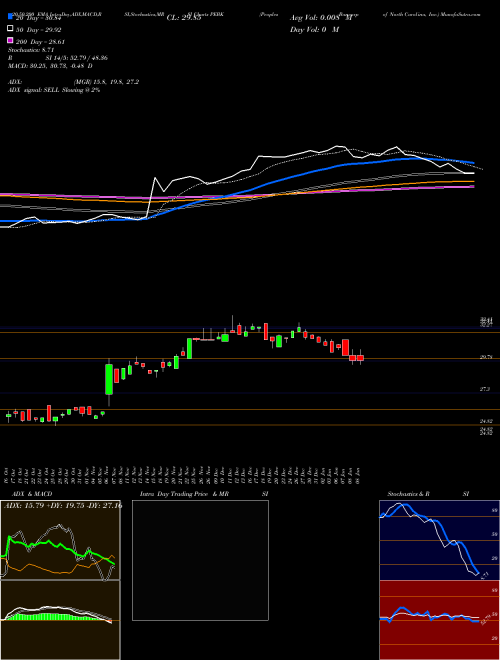The width and height of the screenshot is (500, 660).
Task: Open the red RSI chart panel
Action: pyautogui.click(x=439, y=620)
